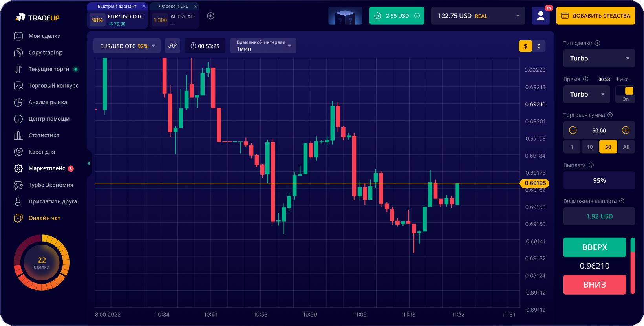Click the Добавить средства button
The width and height of the screenshot is (644, 326).
pyautogui.click(x=595, y=16)
